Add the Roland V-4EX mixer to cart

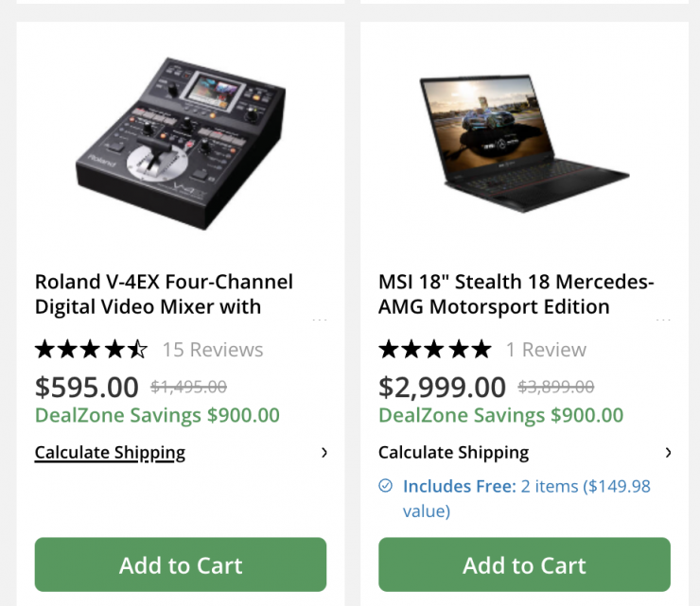tap(181, 564)
